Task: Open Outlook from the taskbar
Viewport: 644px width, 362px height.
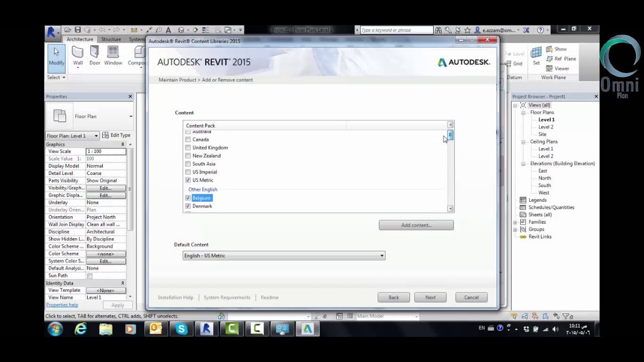Action: [x=156, y=329]
